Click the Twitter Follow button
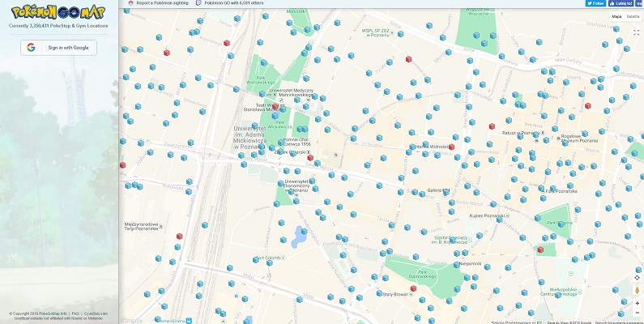This screenshot has width=644, height=324. pyautogui.click(x=595, y=3)
